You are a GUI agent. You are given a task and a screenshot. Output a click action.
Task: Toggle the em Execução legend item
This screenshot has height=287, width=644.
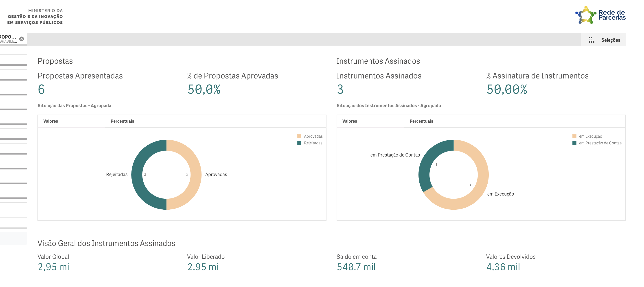pos(587,136)
